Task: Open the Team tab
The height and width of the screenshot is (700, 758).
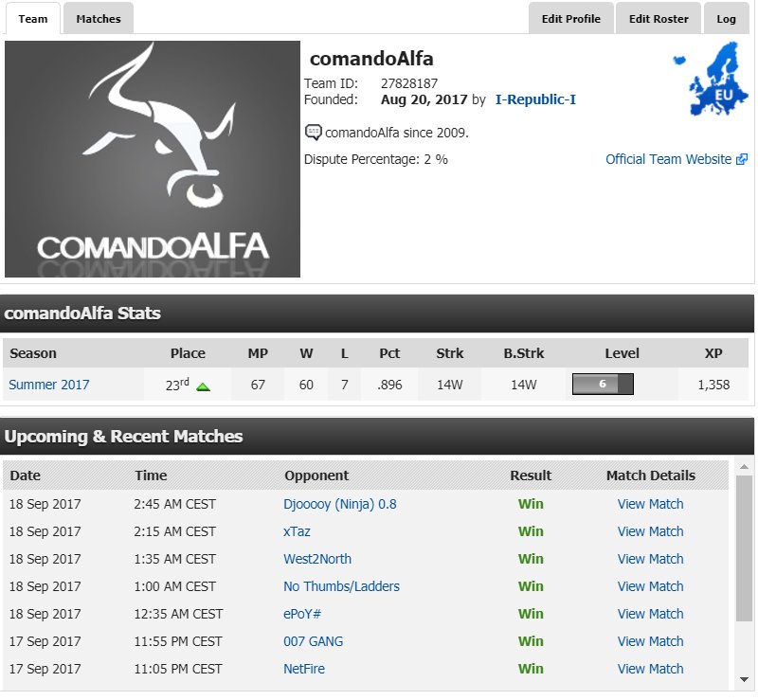Action: point(33,19)
